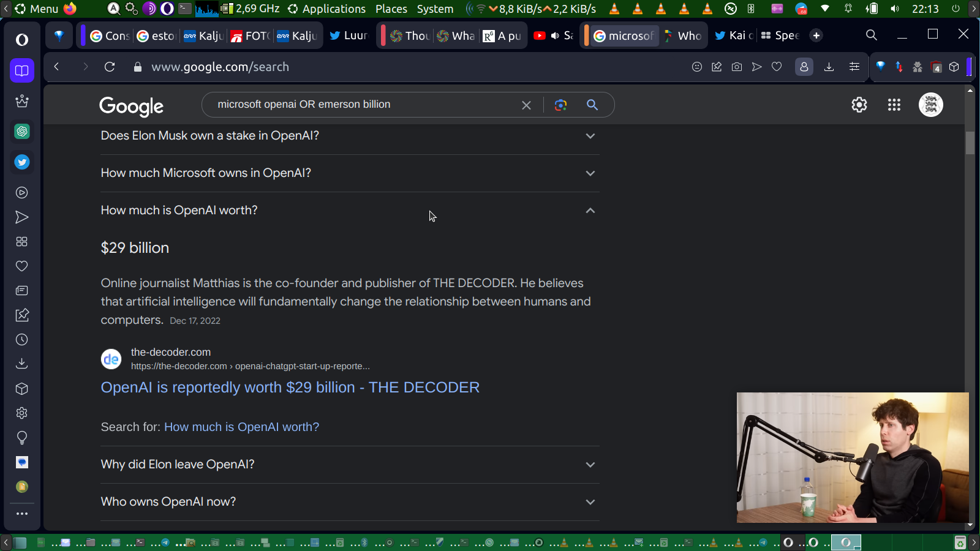Switch to the "Cons" Google tab
The image size is (980, 551).
(x=110, y=36)
